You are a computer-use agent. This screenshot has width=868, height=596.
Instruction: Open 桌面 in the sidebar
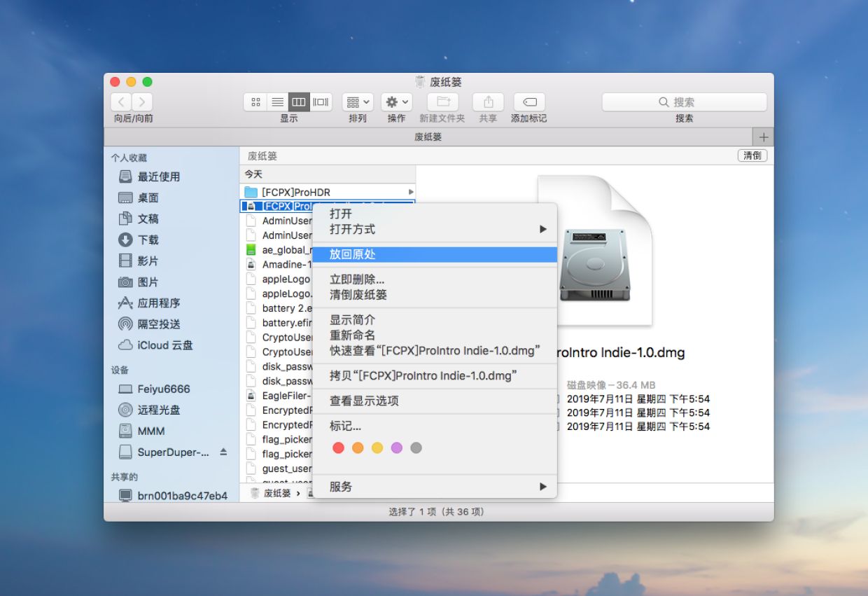149,197
